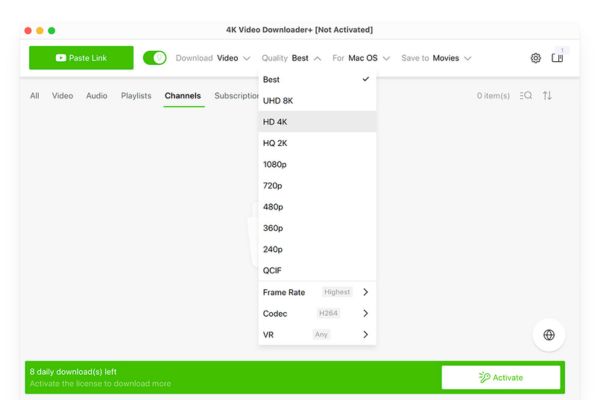Image resolution: width=600 pixels, height=400 pixels.
Task: Click the YouTube icon in Paste Link
Action: click(60, 58)
